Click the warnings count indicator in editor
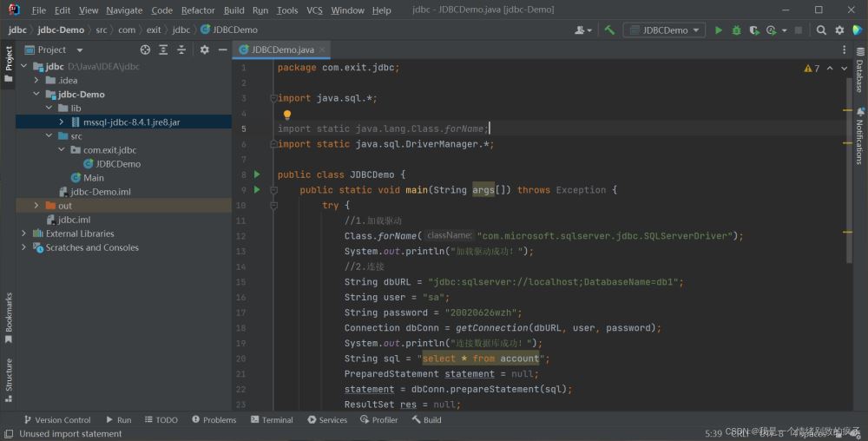Viewport: 868px width, 441px height. 812,68
